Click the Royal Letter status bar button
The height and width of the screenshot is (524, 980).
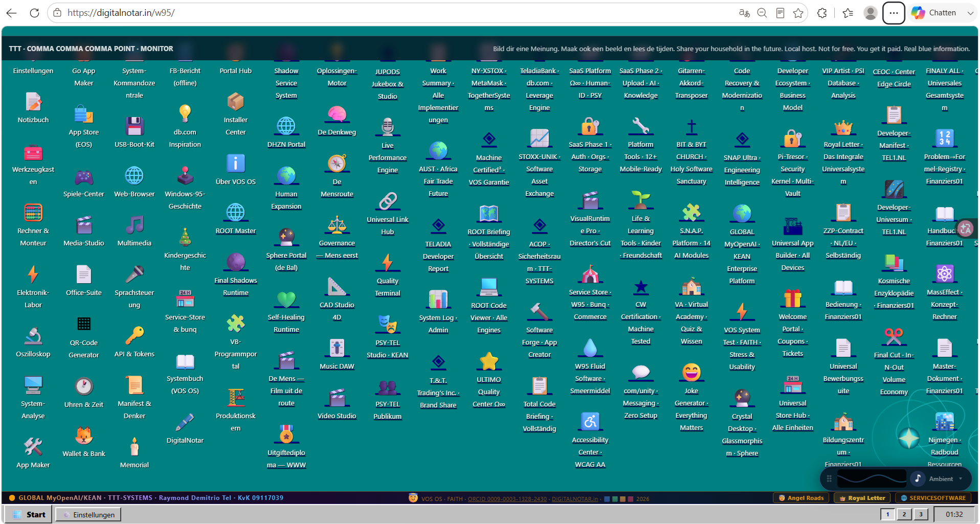coord(862,498)
